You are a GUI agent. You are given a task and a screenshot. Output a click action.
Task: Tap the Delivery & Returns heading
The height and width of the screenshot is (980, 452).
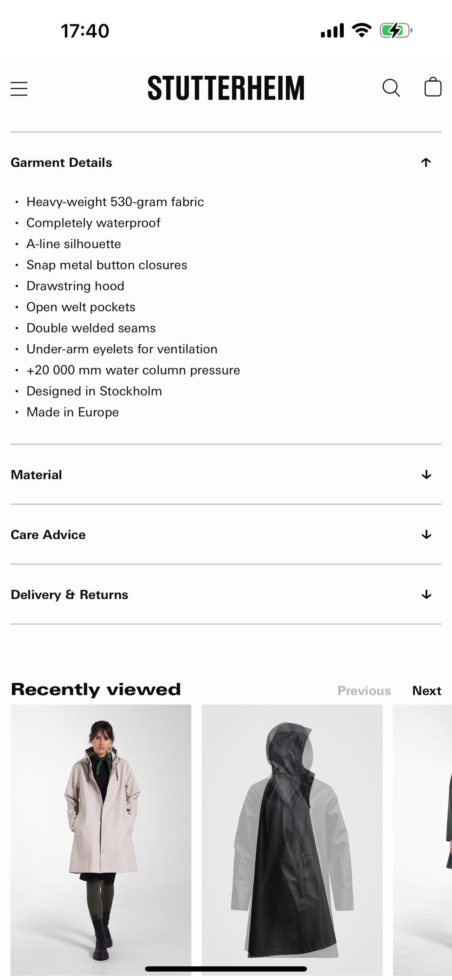tap(70, 594)
